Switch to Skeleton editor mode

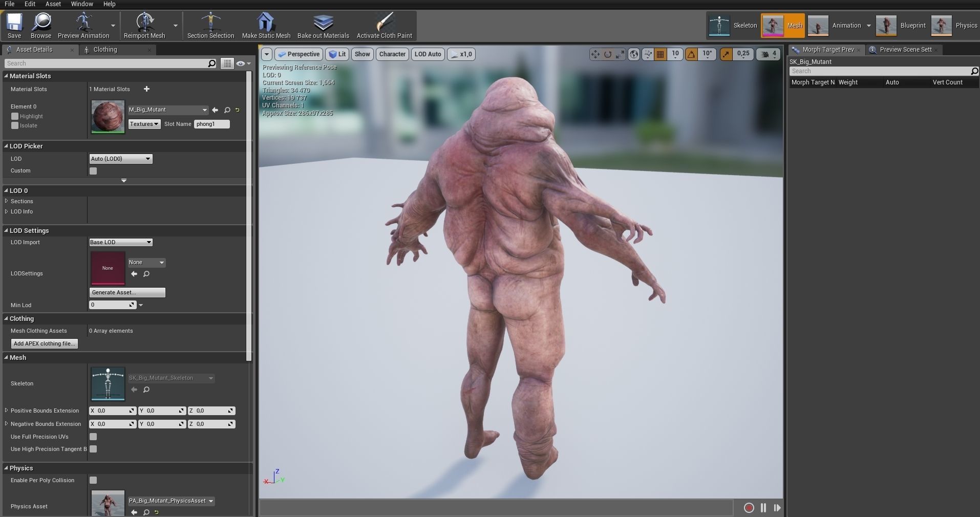click(x=733, y=26)
